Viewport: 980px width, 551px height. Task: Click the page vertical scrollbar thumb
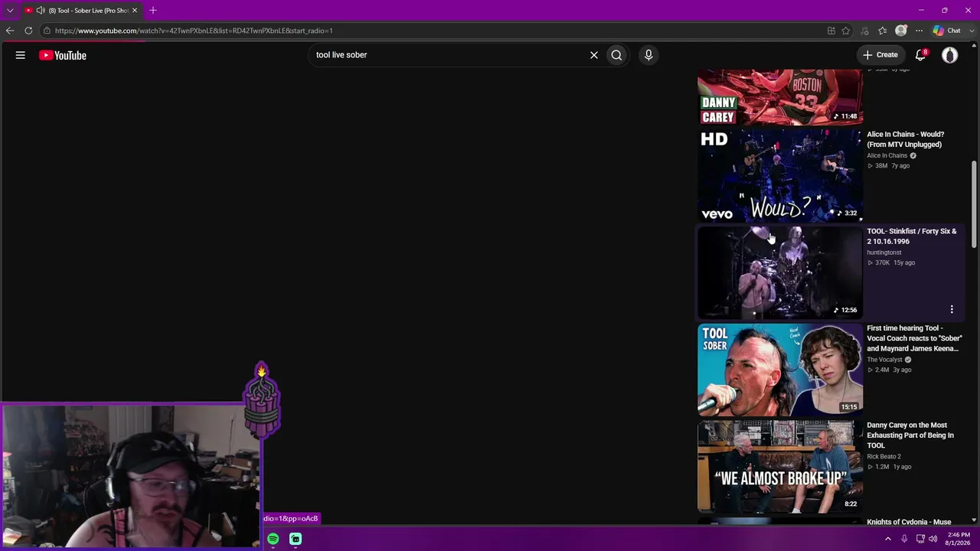tap(974, 204)
